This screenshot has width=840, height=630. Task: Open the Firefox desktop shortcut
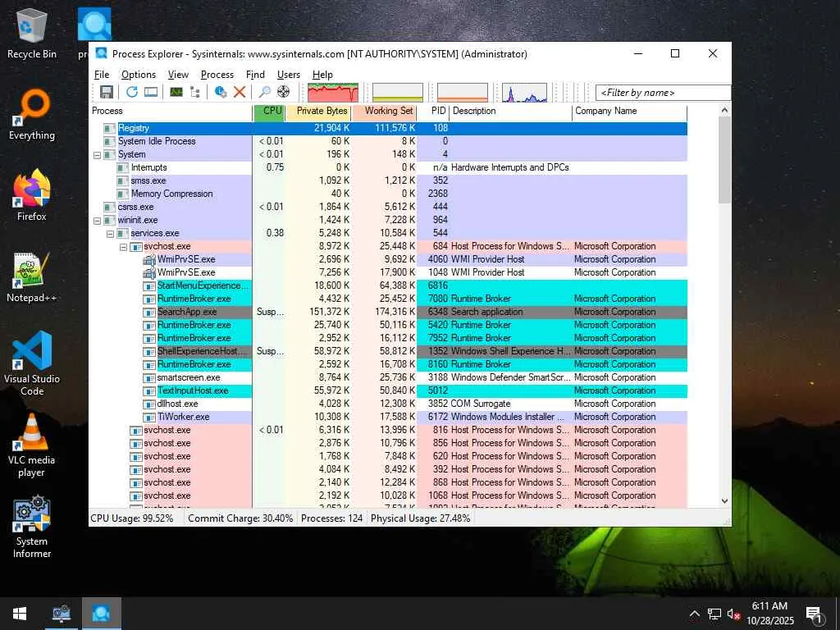pos(32,195)
